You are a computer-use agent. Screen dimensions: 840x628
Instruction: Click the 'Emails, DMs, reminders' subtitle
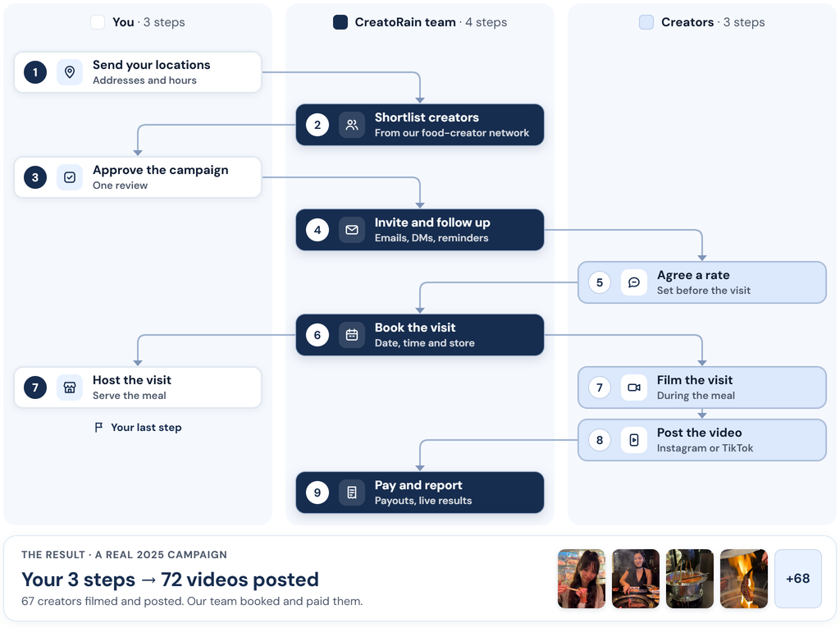[431, 238]
